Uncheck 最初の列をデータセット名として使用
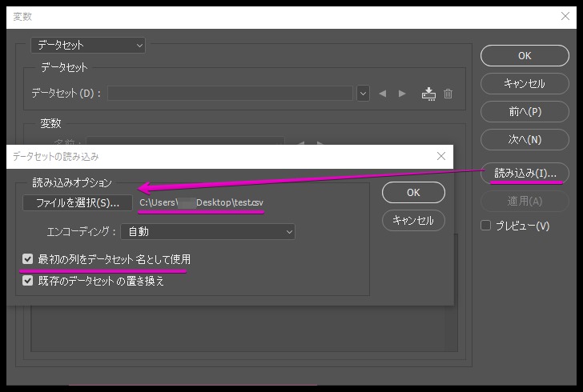 (28, 259)
